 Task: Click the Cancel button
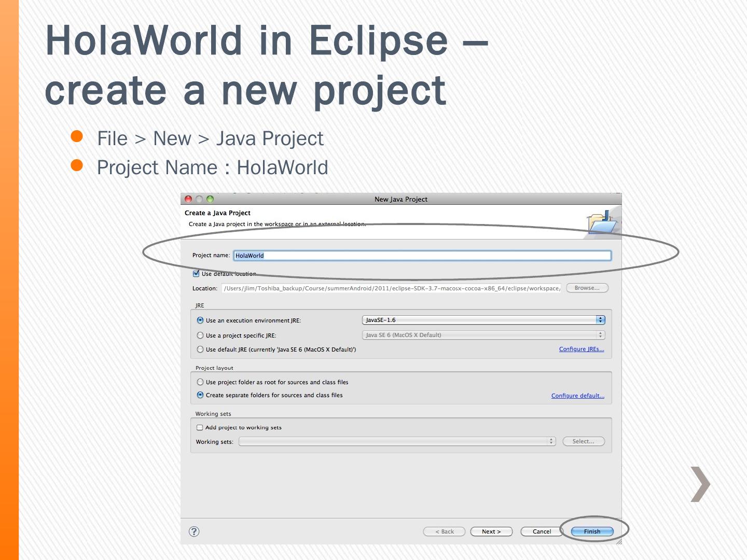(542, 531)
